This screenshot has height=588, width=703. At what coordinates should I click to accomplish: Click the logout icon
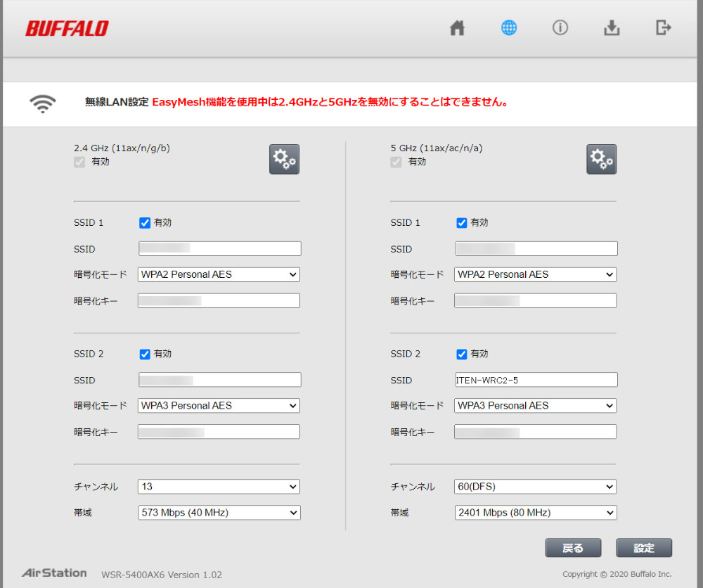pos(663,28)
